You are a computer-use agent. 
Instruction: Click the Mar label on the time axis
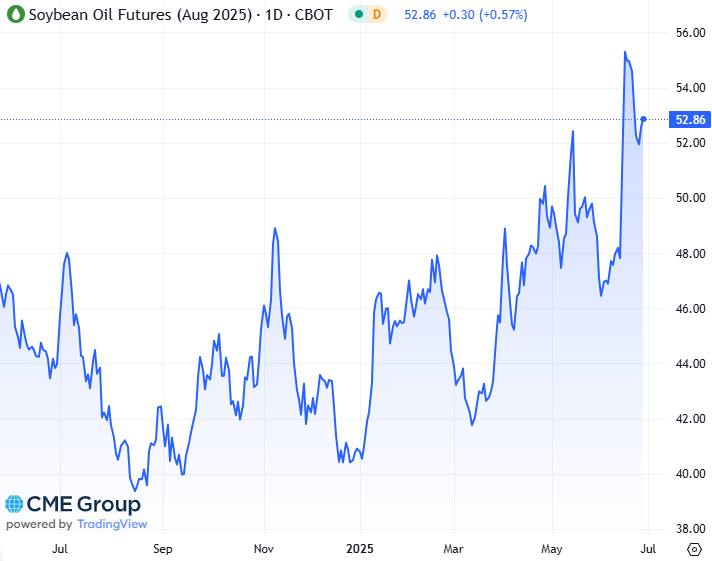(x=453, y=549)
